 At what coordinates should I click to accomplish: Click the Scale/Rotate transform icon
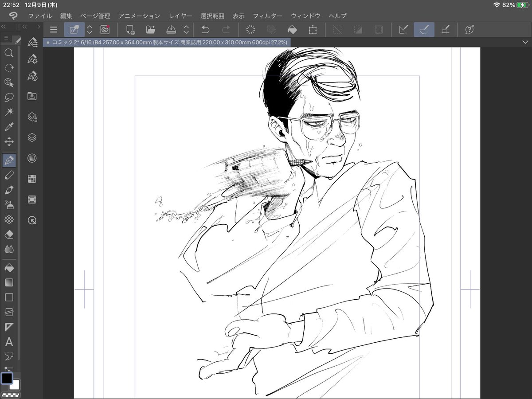(313, 30)
